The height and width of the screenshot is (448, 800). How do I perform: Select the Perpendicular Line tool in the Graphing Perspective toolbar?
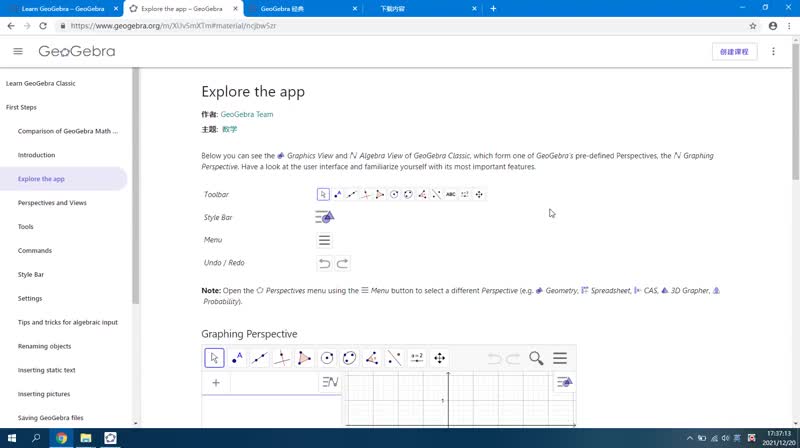(282, 358)
